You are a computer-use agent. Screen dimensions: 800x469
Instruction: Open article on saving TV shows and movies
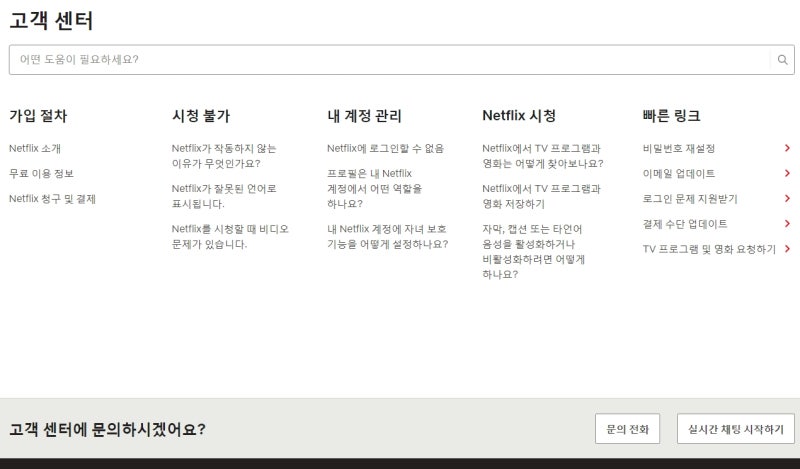[x=541, y=196]
